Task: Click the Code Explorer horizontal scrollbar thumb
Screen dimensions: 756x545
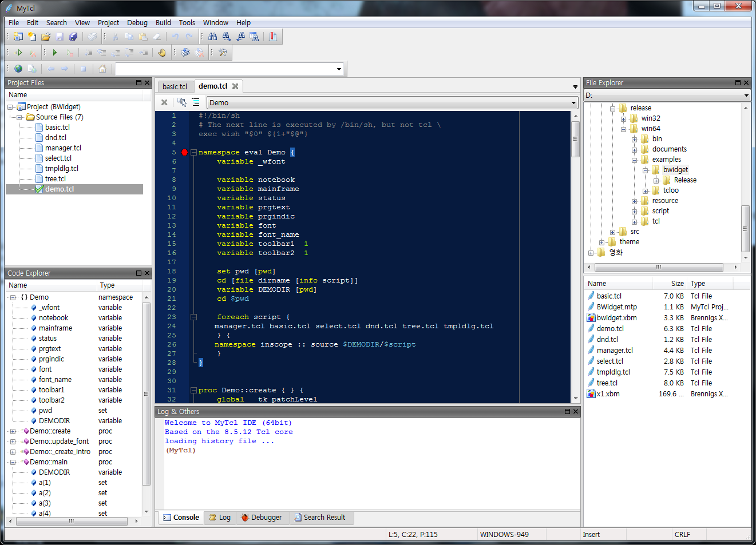Action: [x=72, y=521]
